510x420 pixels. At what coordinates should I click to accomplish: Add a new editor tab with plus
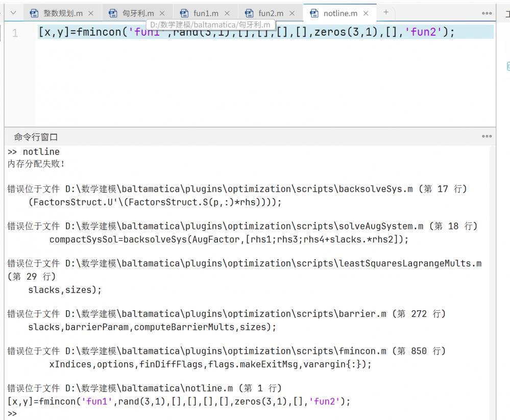tap(386, 12)
